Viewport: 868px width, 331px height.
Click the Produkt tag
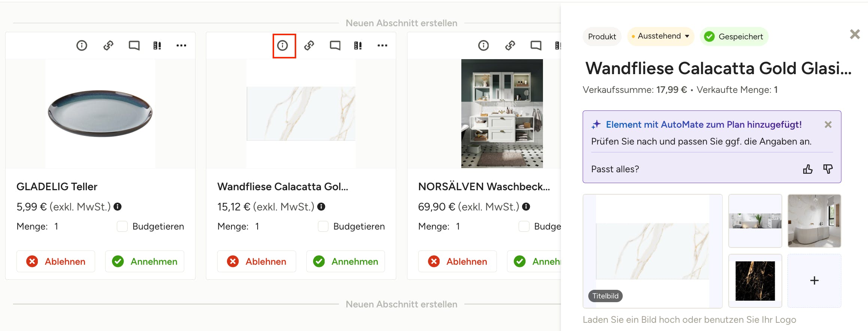(602, 37)
